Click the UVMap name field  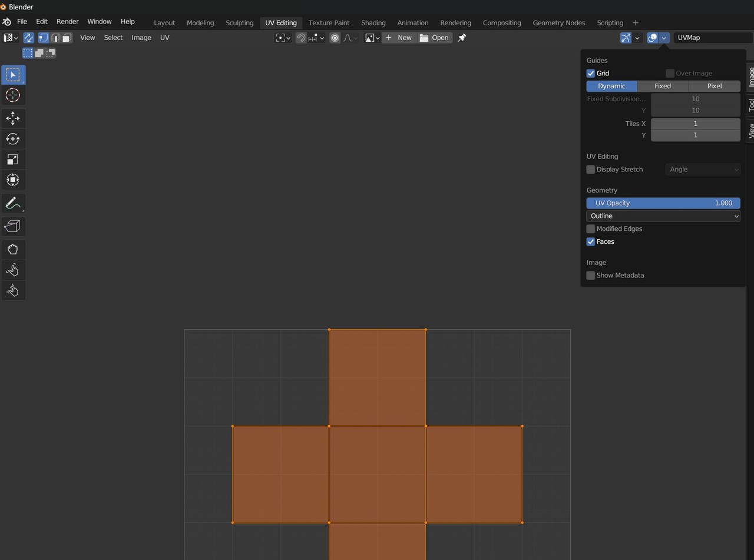713,38
